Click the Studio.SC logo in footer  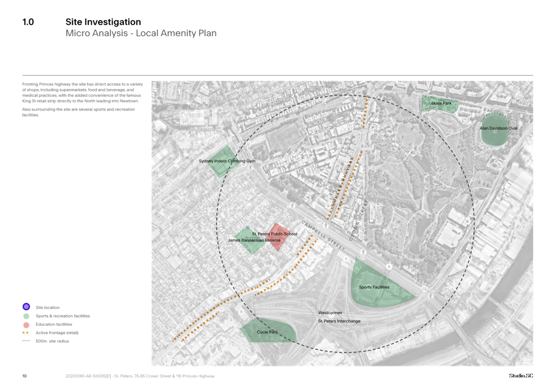(x=521, y=376)
